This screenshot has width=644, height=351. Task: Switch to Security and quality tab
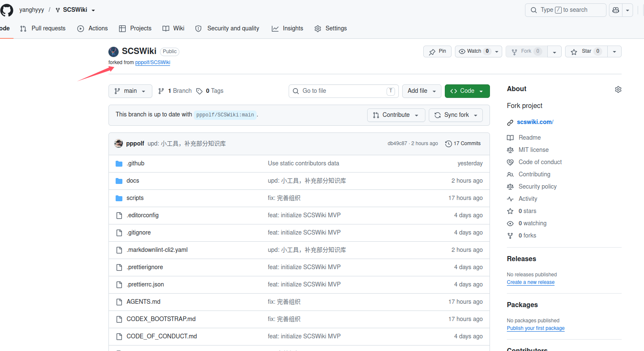pos(227,28)
